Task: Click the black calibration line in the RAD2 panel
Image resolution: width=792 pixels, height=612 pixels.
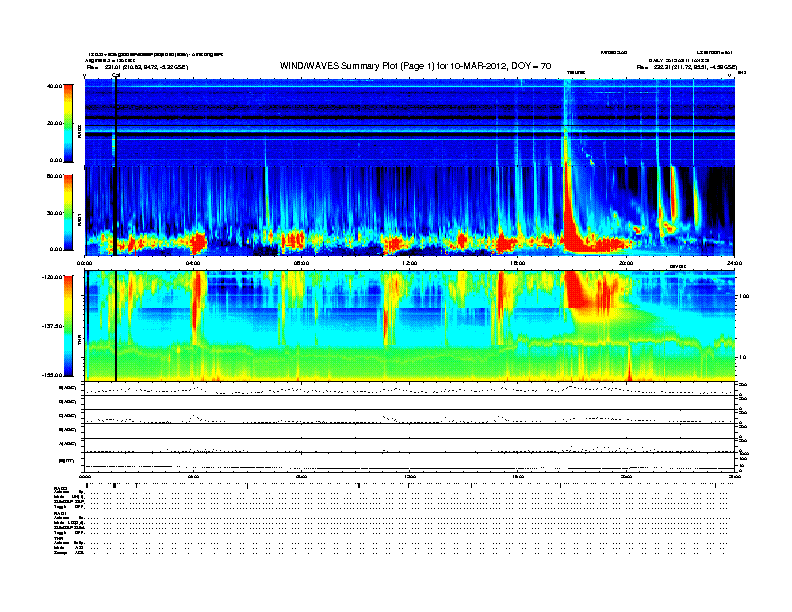Action: pyautogui.click(x=116, y=123)
